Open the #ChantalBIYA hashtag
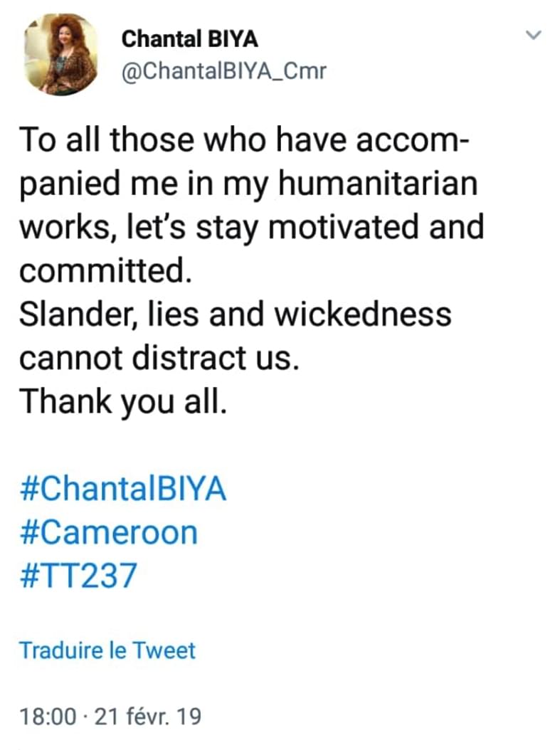Viewport: 560px width, 750px height. 122,490
